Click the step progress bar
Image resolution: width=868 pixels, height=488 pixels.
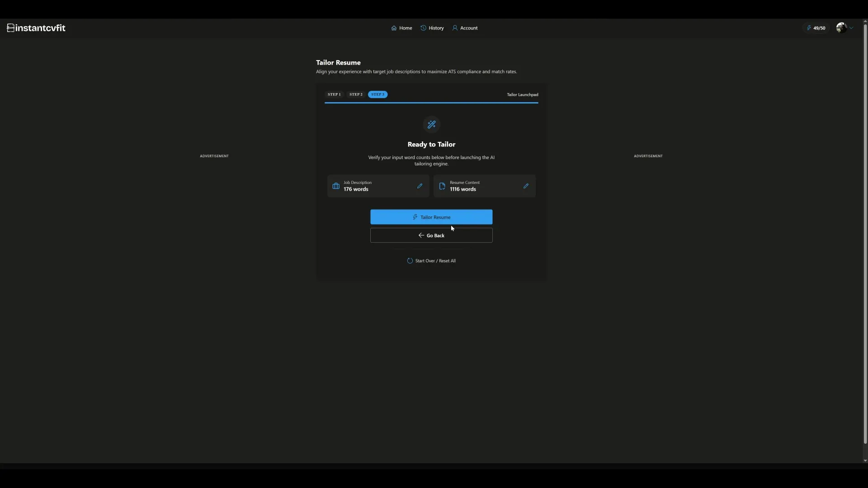431,103
